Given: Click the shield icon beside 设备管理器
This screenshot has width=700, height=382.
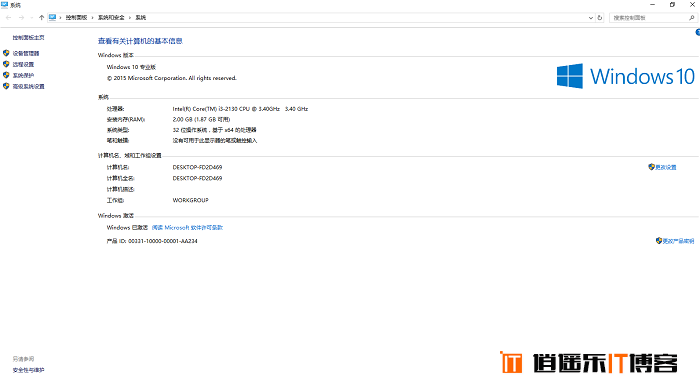Looking at the screenshot, I should pyautogui.click(x=6, y=53).
